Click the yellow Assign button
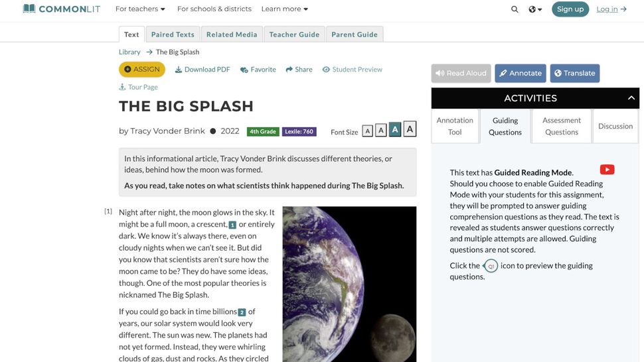 click(142, 70)
